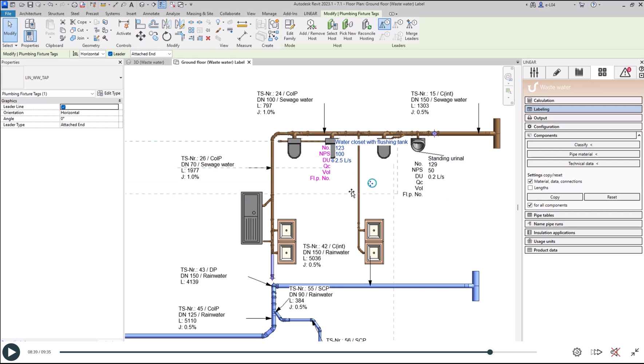Open LINEAR library icon
The image size is (644, 364).
[x=579, y=72]
